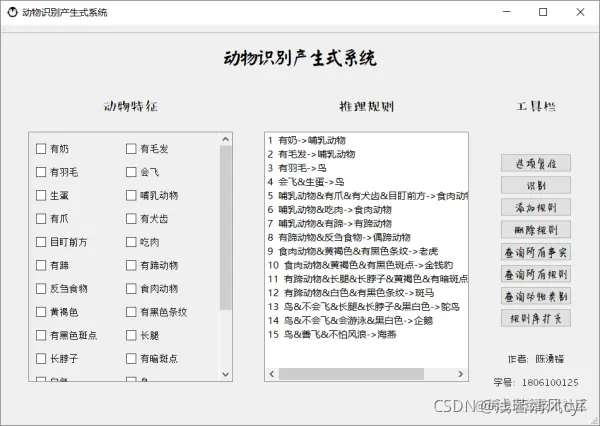Select rule 14 ending in 企鹅

pos(366,321)
